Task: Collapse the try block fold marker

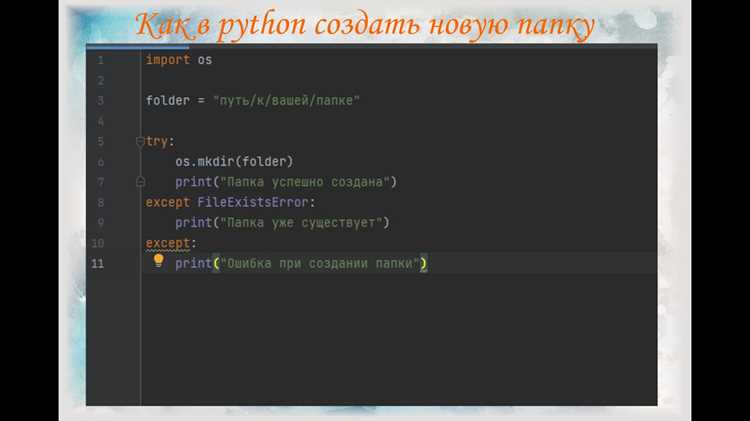Action: click(140, 142)
